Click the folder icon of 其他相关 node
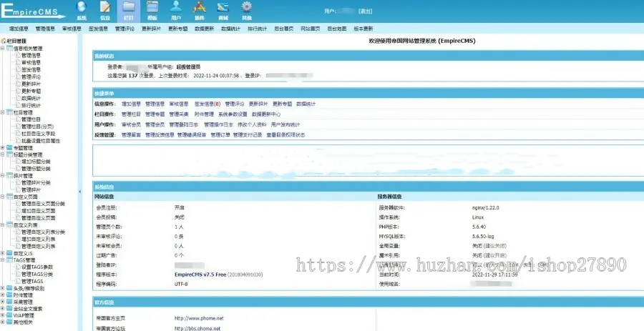 (x=9, y=322)
